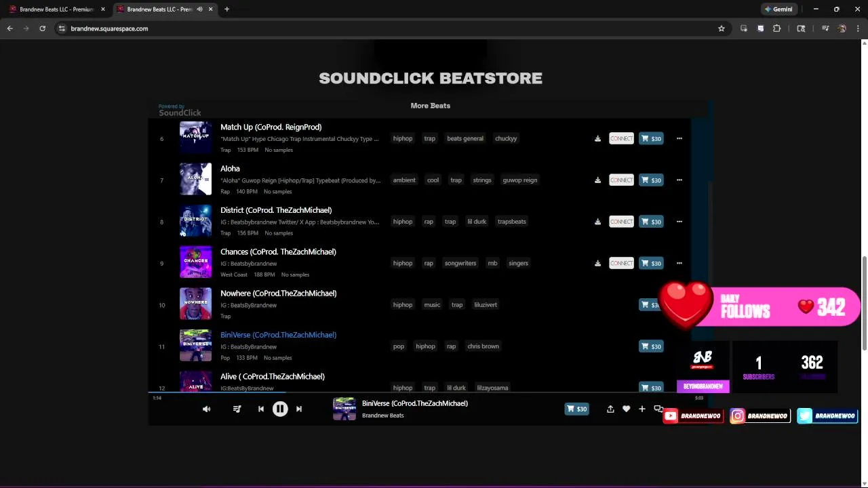Click CONNECT on the District row
This screenshot has width=868, height=488.
point(621,222)
